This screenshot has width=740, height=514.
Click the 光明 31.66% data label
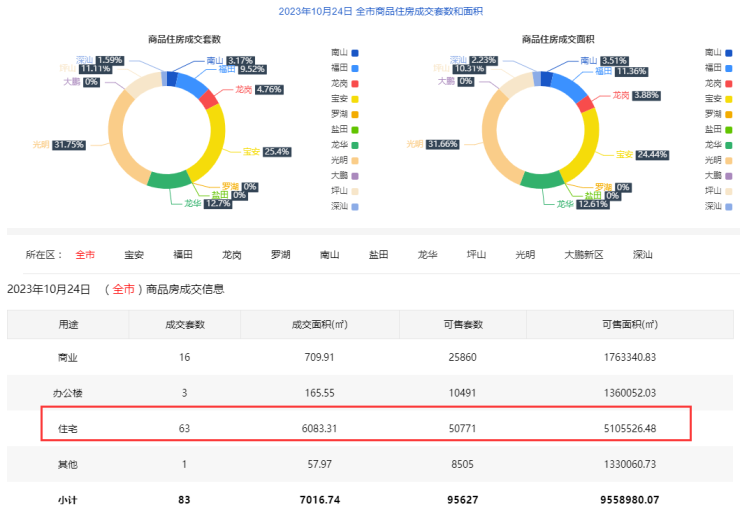coord(443,144)
